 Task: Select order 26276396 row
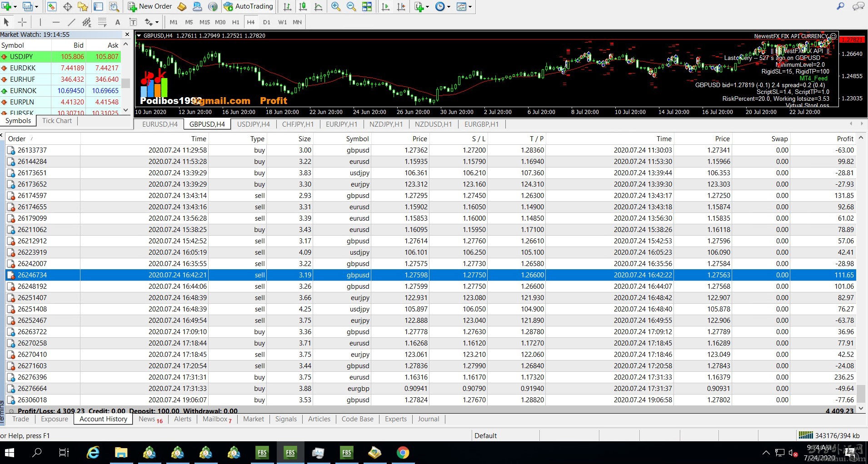click(431, 377)
